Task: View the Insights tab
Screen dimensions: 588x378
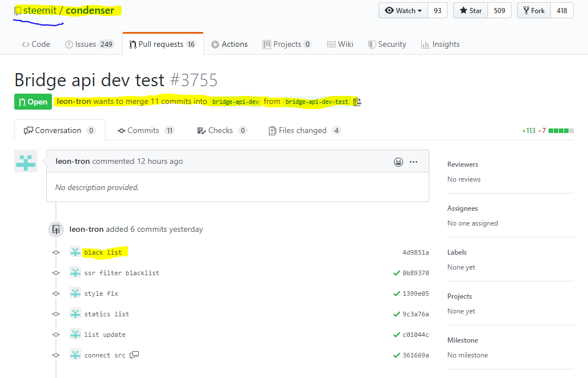Action: (x=441, y=44)
